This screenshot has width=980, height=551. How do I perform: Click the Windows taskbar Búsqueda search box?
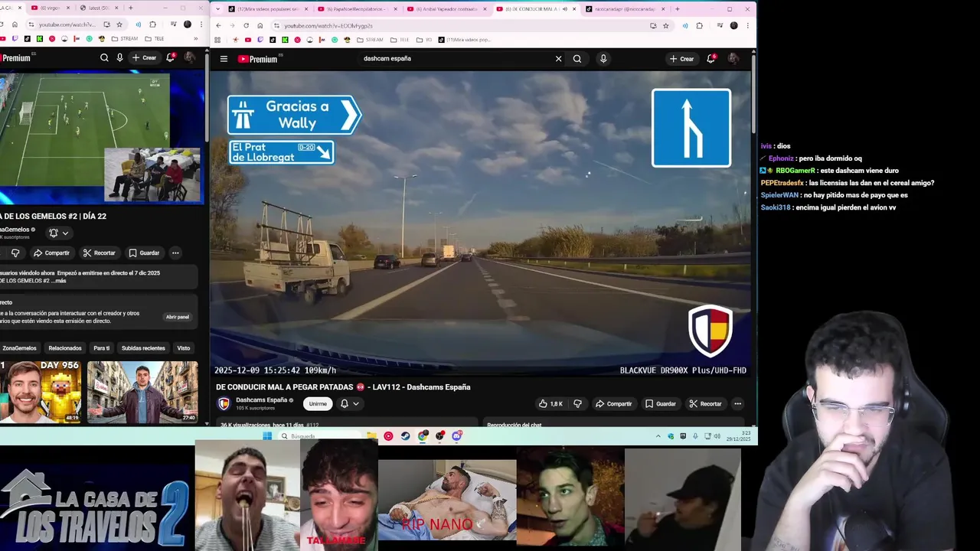319,436
